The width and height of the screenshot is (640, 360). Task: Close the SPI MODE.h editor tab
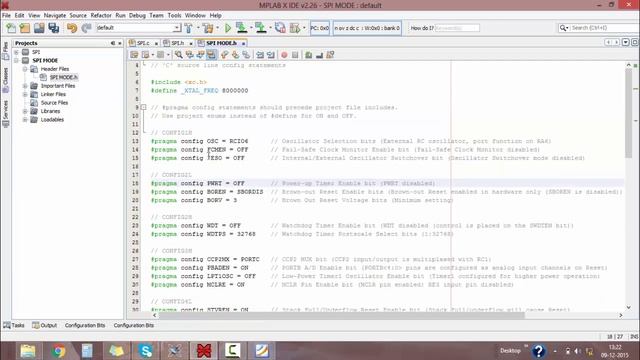[243, 43]
